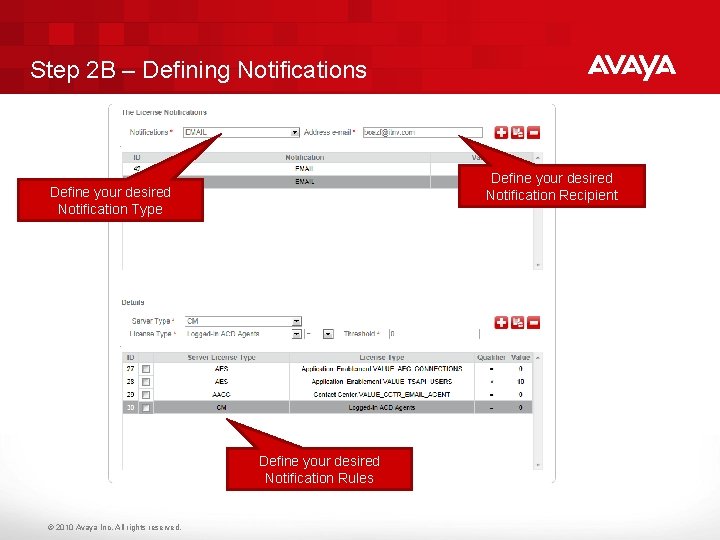Screen dimensions: 720x540
Task: Open the License Type Logged-in ACD Agents dropdown
Action: click(x=297, y=334)
